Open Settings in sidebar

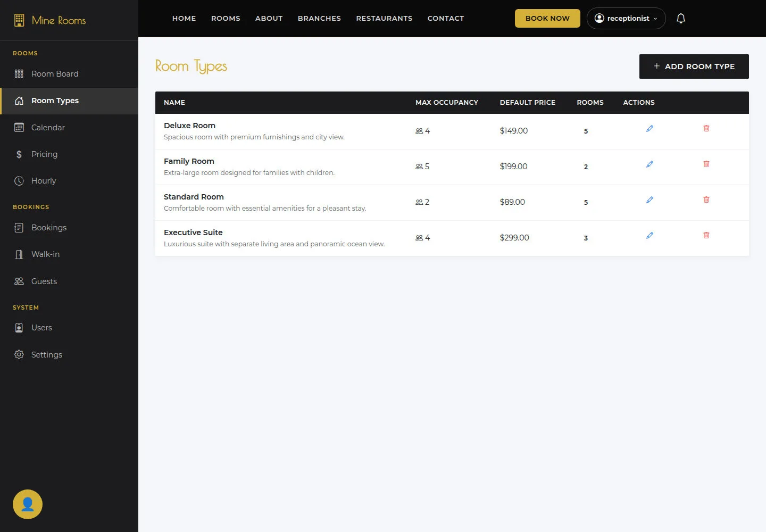coord(69,355)
